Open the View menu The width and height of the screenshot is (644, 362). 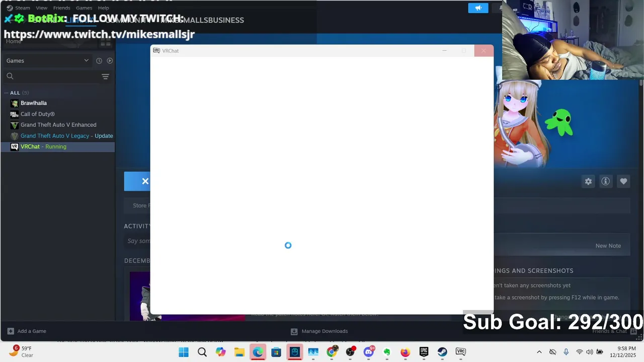coord(42,8)
